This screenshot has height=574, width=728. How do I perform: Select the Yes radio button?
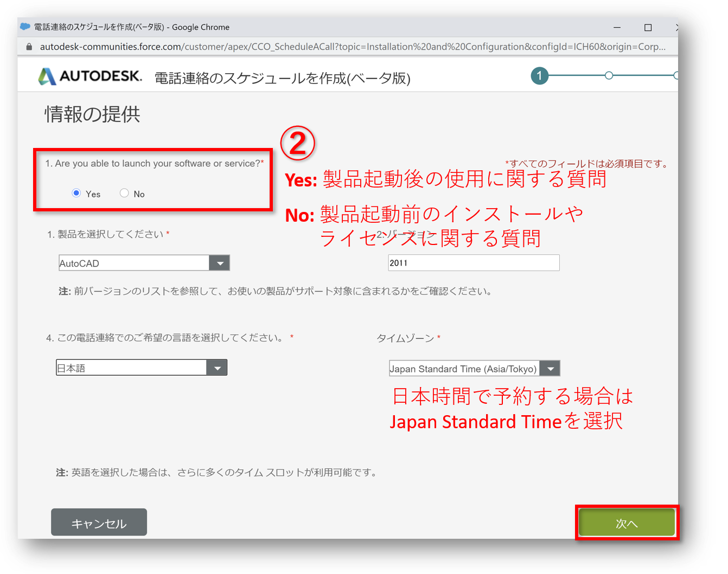(76, 193)
